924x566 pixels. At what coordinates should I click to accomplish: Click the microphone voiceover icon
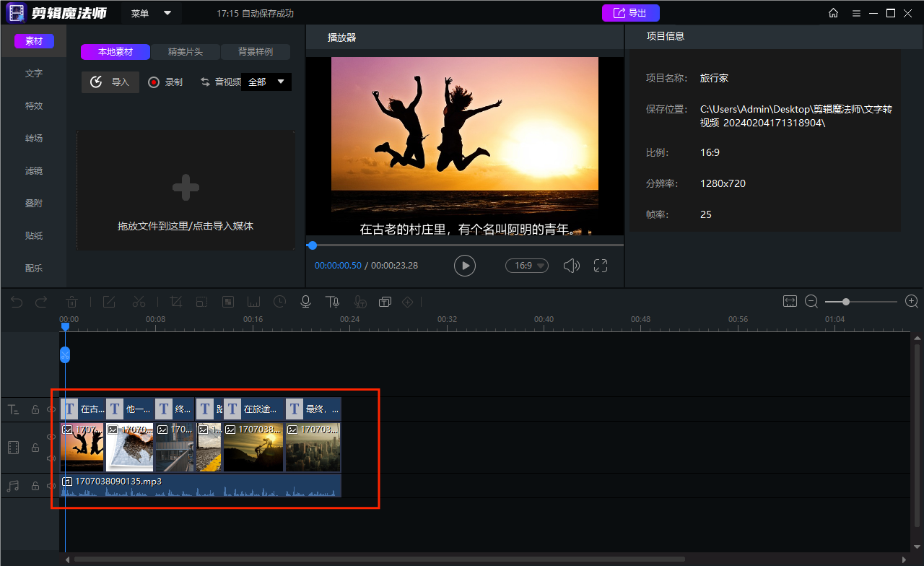point(305,301)
